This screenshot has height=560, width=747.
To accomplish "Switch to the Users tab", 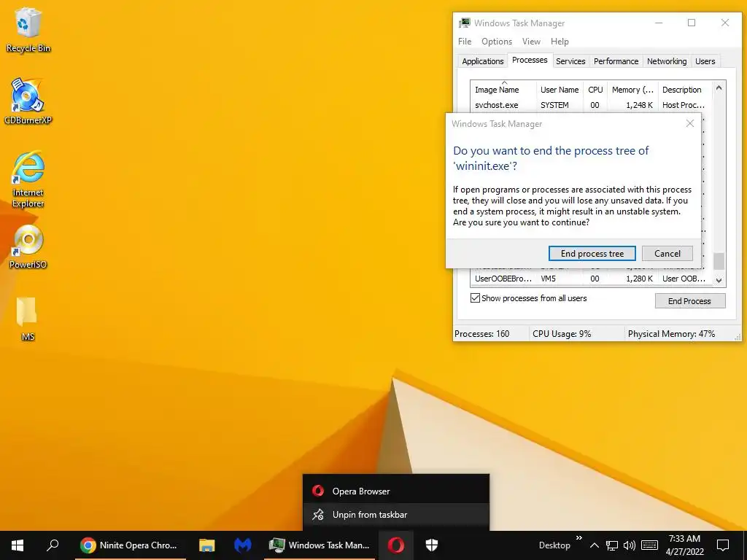I will [705, 61].
